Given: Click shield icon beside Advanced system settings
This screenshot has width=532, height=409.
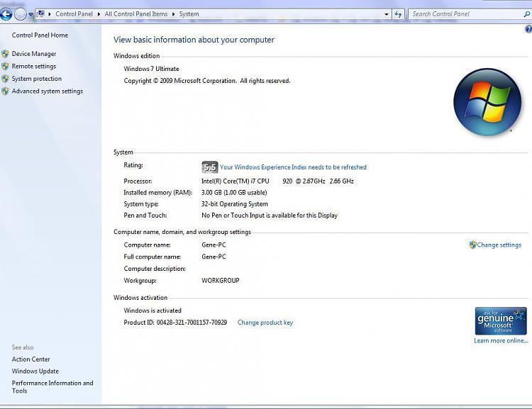Looking at the screenshot, I should [5, 91].
